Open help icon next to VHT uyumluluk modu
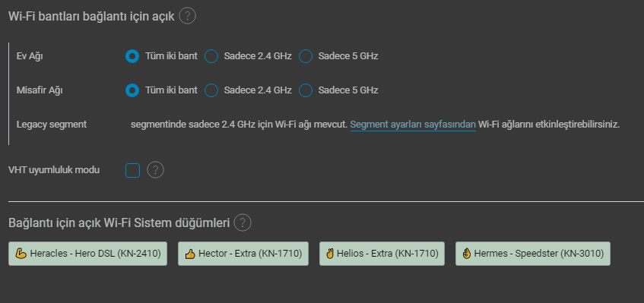This screenshot has height=303, width=644. point(156,170)
